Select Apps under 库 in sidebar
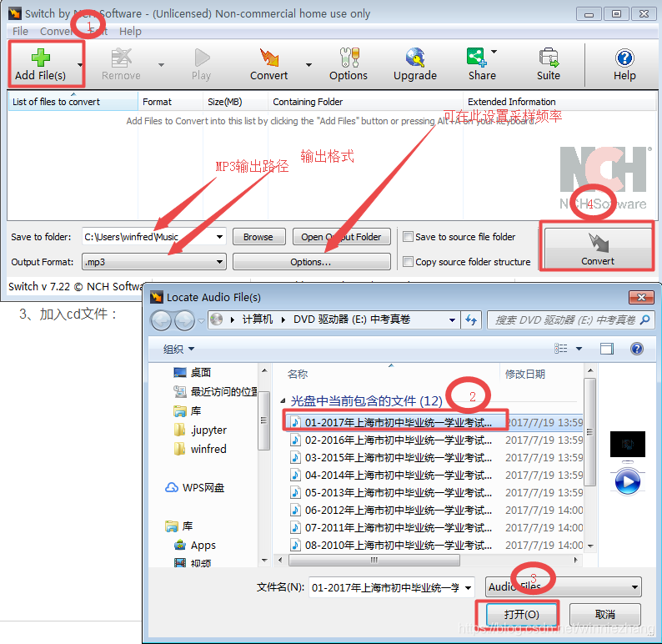Image resolution: width=662 pixels, height=644 pixels. point(194,546)
